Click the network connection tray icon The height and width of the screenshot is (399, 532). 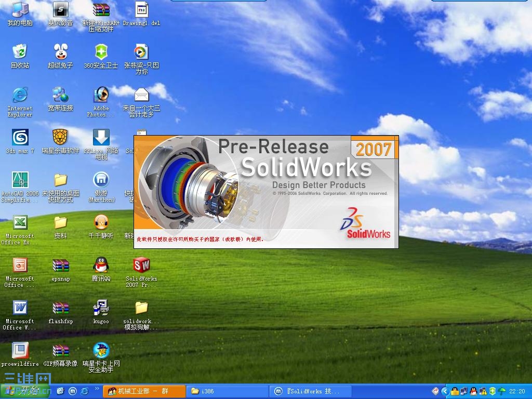pyautogui.click(x=464, y=391)
